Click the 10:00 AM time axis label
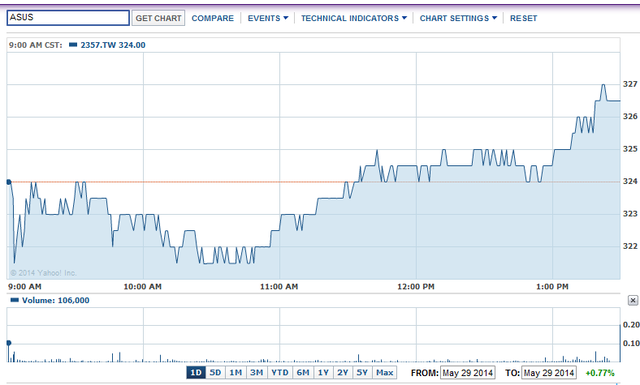Image resolution: width=640 pixels, height=385 pixels. 143,287
